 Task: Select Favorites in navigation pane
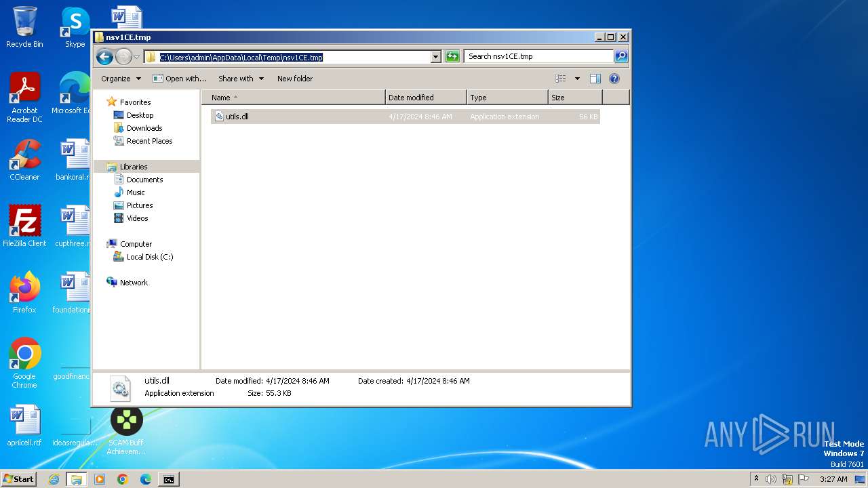click(135, 102)
